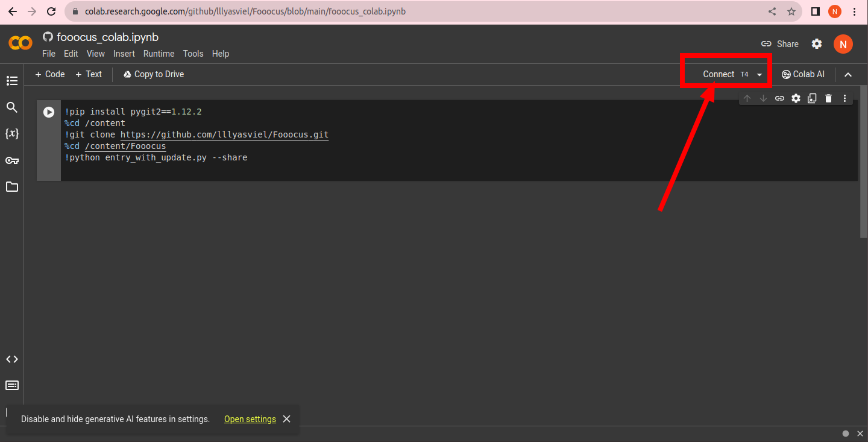The image size is (868, 442).
Task: Open the Table of contents sidebar panel
Action: (12, 81)
